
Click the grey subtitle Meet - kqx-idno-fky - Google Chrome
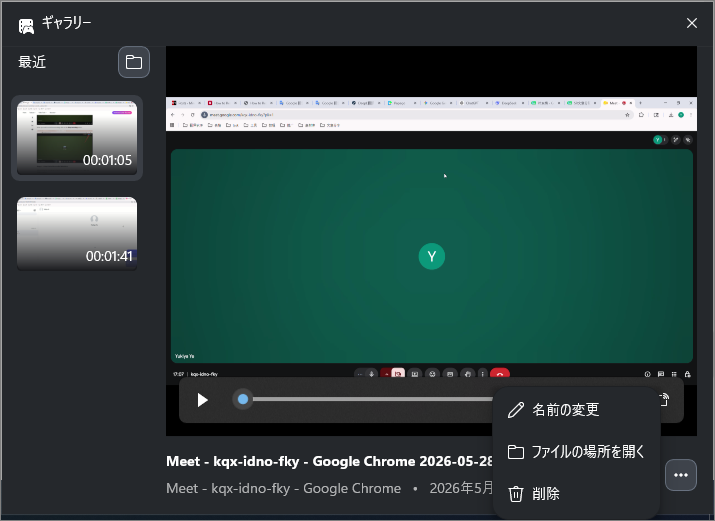283,488
